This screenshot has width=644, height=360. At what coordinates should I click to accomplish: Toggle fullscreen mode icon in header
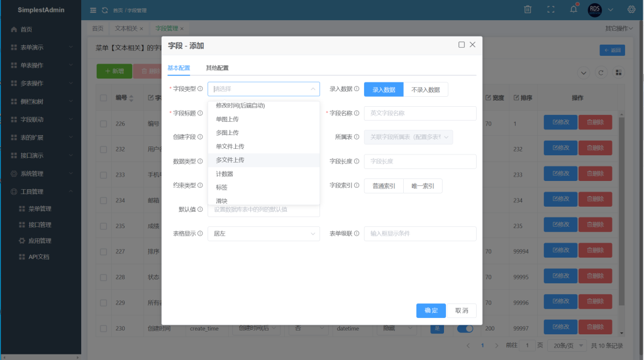(551, 9)
